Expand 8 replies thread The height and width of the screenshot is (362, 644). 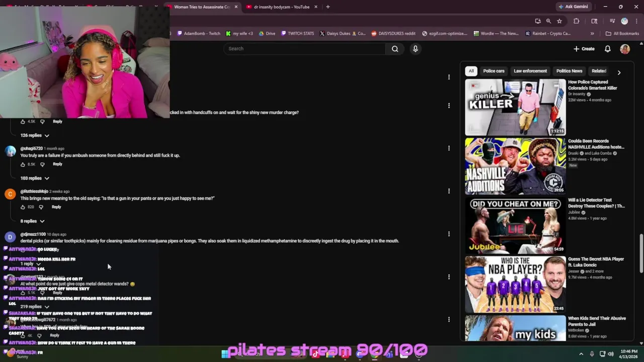point(33,221)
